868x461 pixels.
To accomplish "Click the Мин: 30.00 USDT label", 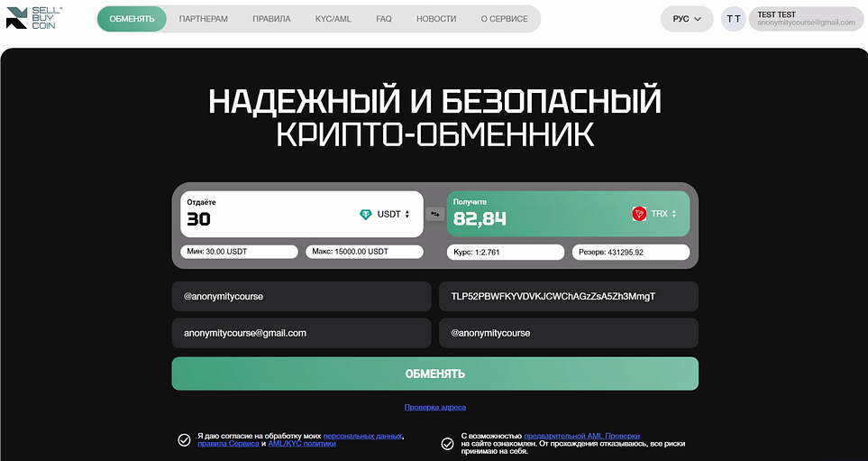I will [239, 252].
